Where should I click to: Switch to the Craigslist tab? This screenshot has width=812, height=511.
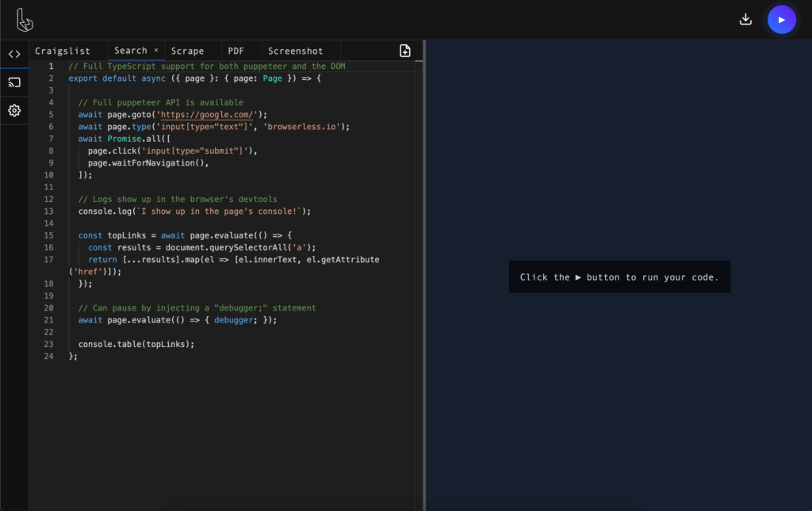[63, 50]
